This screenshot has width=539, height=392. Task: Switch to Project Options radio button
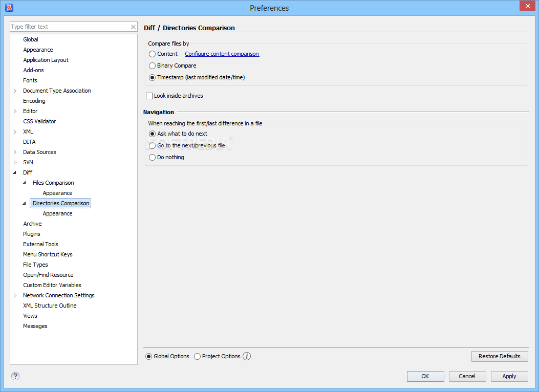[x=198, y=356]
